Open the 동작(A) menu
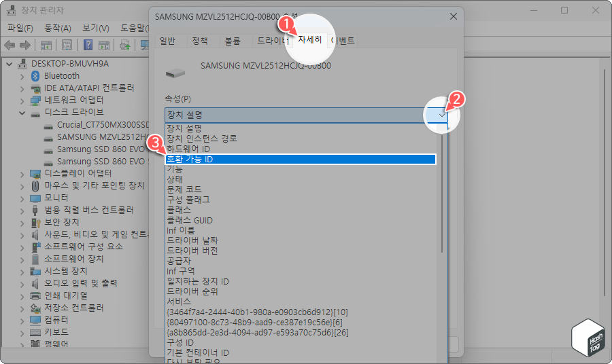The height and width of the screenshot is (364, 612). coord(57,28)
